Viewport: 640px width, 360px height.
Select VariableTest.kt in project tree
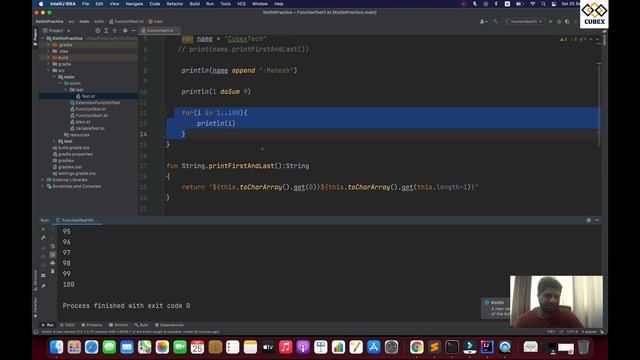click(87, 128)
